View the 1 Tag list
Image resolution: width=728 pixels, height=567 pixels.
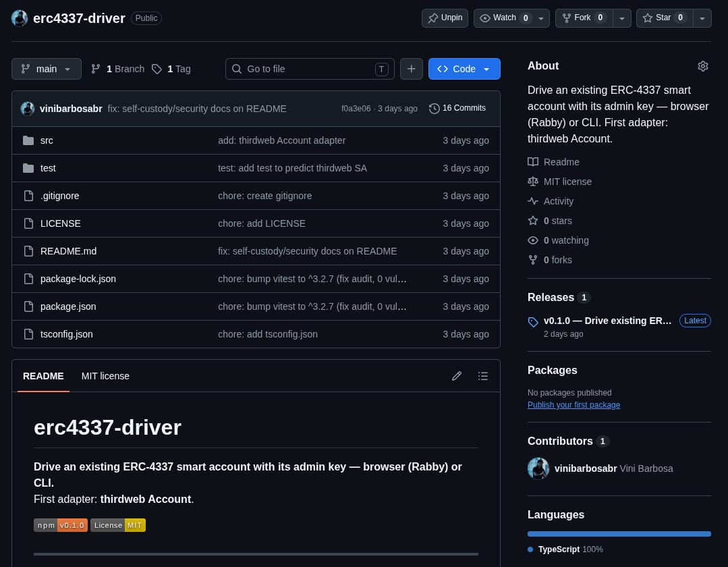[x=171, y=69]
